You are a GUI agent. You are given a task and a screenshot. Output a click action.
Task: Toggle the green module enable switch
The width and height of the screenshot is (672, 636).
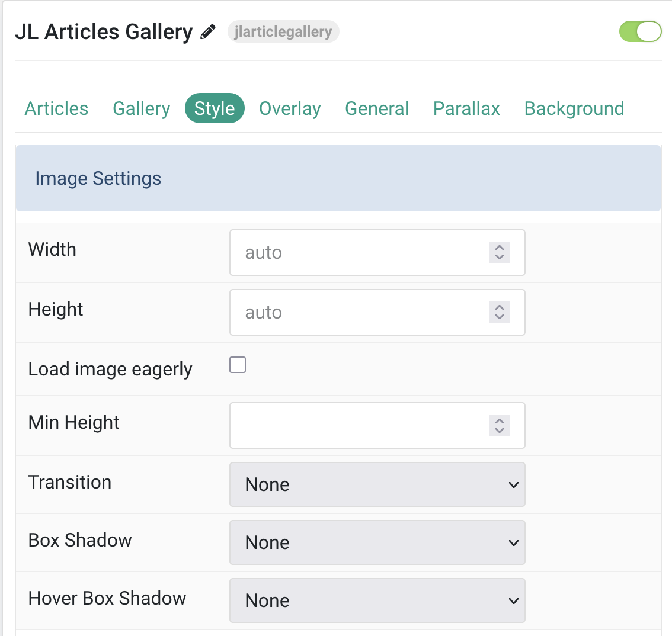click(x=640, y=31)
